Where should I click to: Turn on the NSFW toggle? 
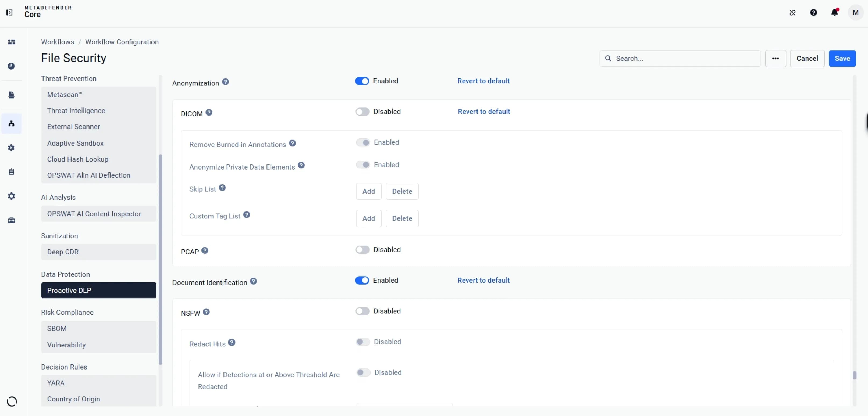tap(362, 311)
